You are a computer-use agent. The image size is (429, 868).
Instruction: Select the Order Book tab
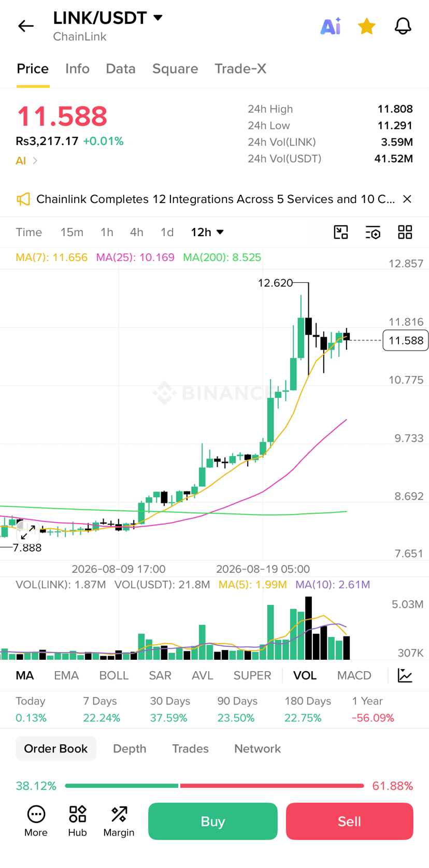click(56, 748)
